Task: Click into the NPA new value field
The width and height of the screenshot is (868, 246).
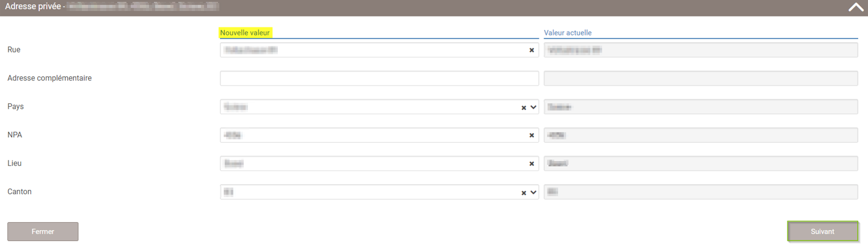Action: [x=373, y=135]
